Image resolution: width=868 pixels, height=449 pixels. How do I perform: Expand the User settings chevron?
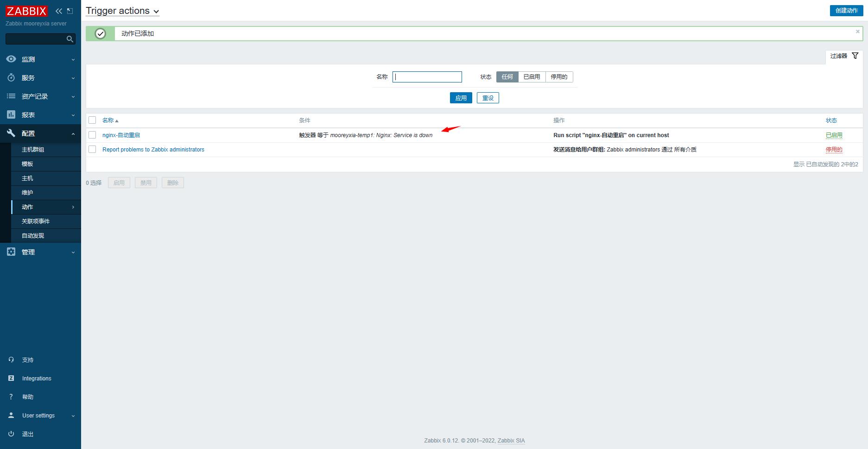[73, 416]
